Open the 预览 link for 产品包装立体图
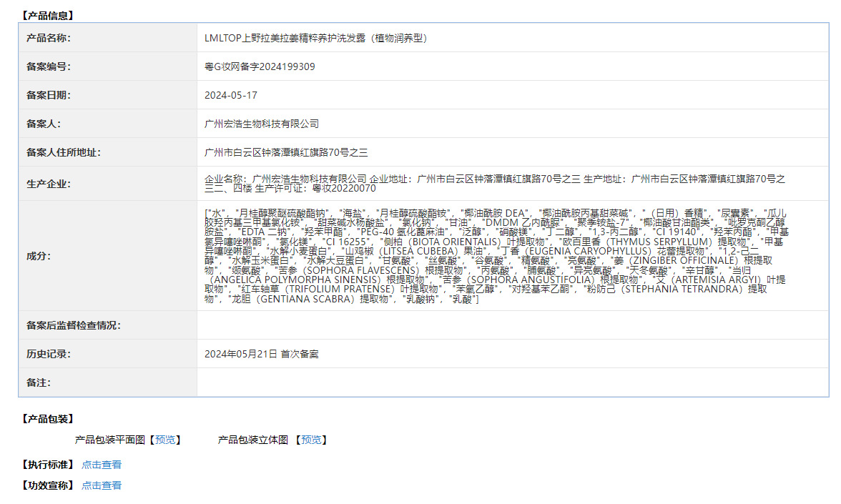The image size is (841, 504). pyautogui.click(x=311, y=440)
